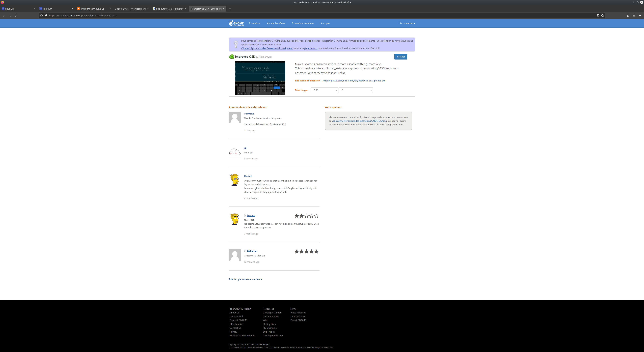Open the Privacy footer link
This screenshot has width=644, height=352.
pos(233,332)
